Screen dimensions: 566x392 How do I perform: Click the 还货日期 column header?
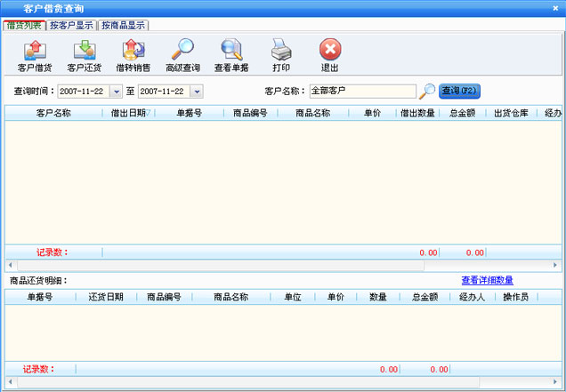pos(106,297)
